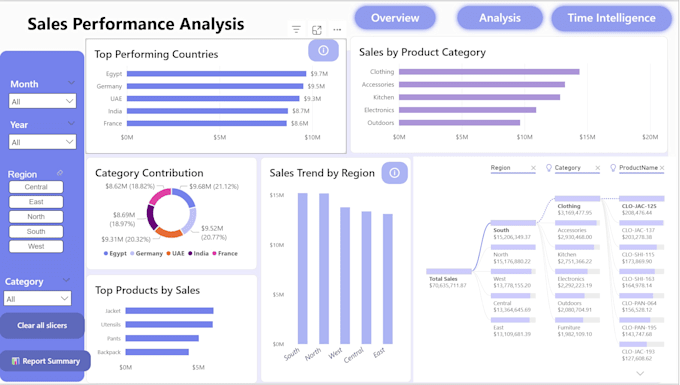This screenshot has width=680, height=385.
Task: Select West in Region slicer
Action: (x=36, y=246)
